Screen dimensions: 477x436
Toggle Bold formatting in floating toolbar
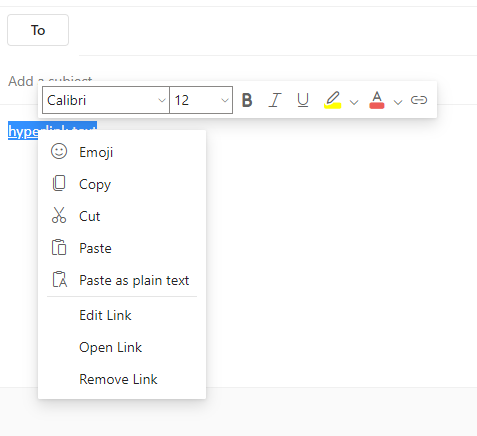(x=247, y=100)
